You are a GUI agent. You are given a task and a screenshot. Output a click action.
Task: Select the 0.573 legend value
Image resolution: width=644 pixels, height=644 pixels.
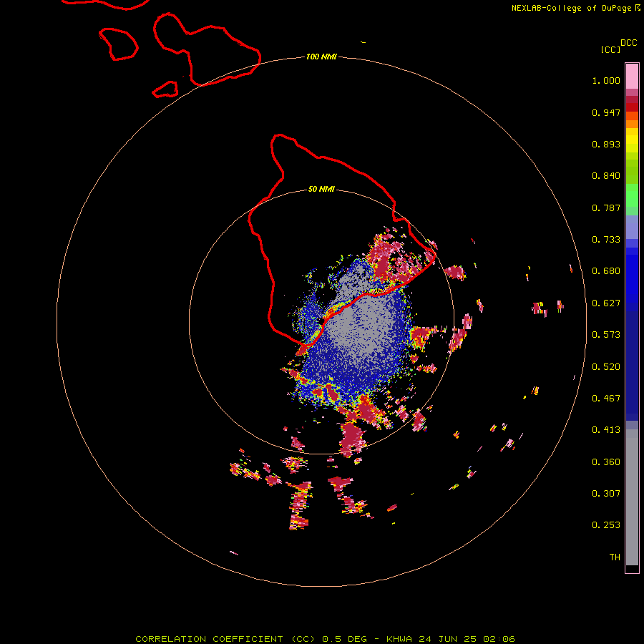click(606, 335)
